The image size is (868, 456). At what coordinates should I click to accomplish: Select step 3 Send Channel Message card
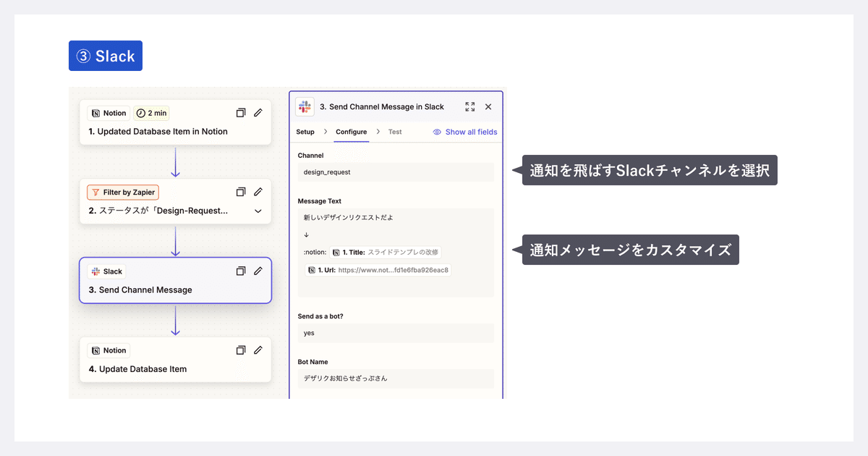coord(175,280)
